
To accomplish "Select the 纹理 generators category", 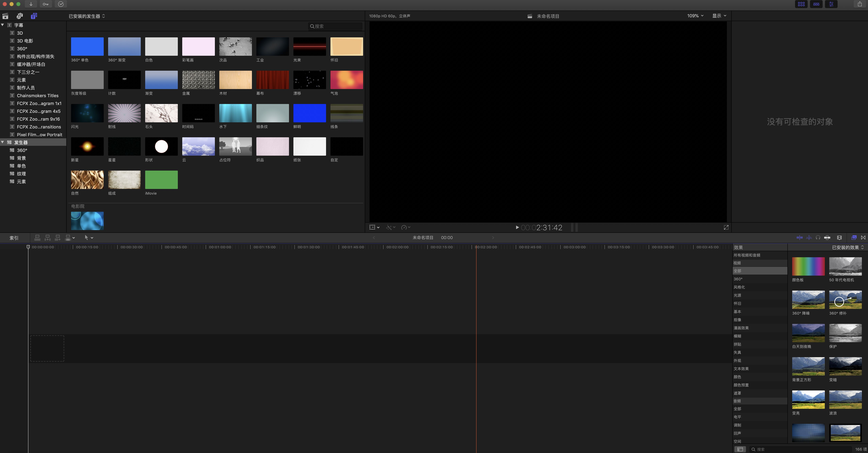I will pos(21,174).
